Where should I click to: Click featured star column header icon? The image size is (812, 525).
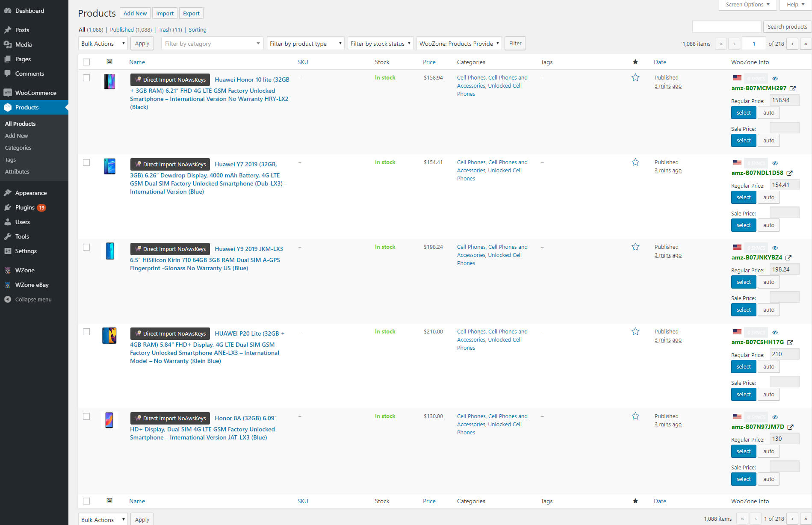635,62
